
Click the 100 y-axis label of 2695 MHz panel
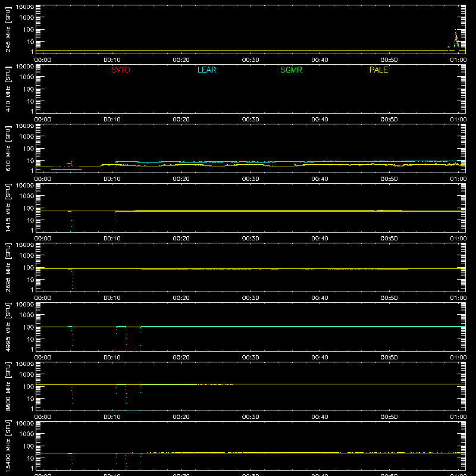point(29,268)
